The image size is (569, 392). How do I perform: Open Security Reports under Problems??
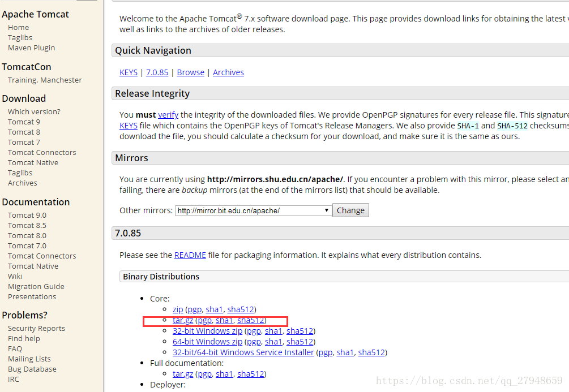(x=36, y=329)
